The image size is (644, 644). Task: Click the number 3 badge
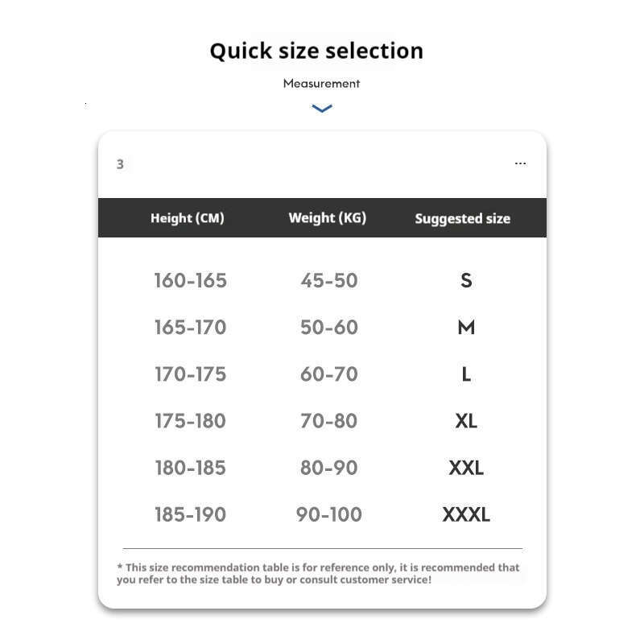[121, 164]
